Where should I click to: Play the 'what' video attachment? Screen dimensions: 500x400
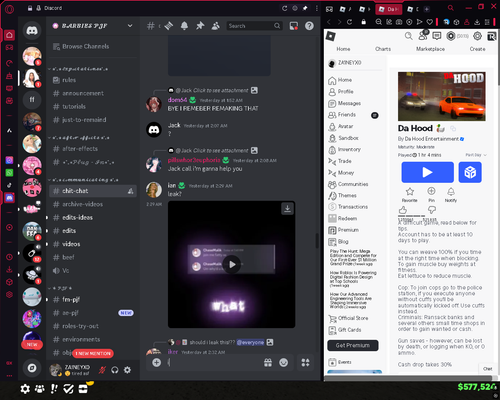[x=232, y=264]
